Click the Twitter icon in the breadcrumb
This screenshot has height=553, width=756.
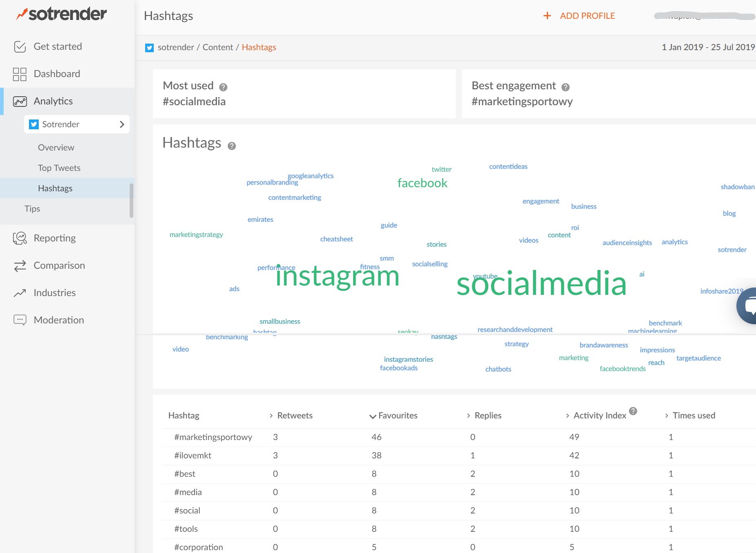[x=149, y=47]
